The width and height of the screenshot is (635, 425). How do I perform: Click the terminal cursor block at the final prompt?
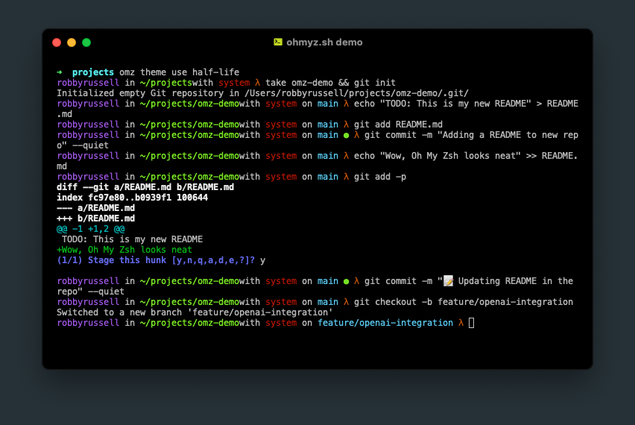(472, 323)
